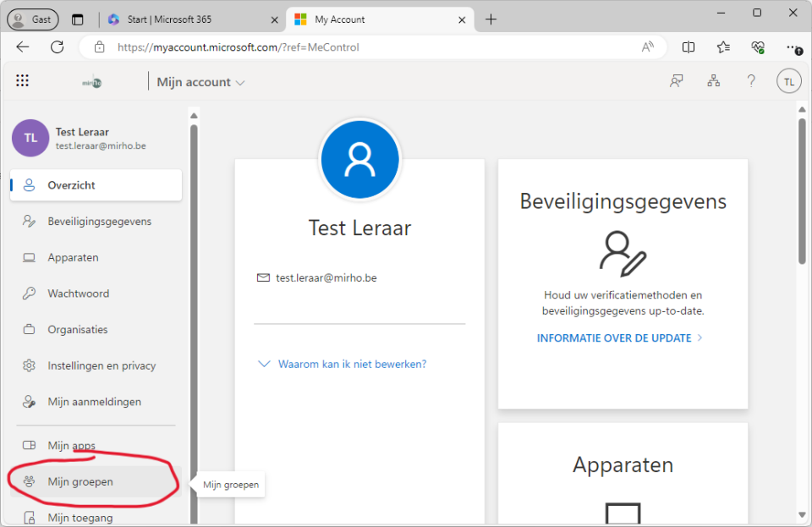Viewport: 812px width, 527px height.
Task: Toggle split screen icon in browser toolbar
Action: pos(689,47)
